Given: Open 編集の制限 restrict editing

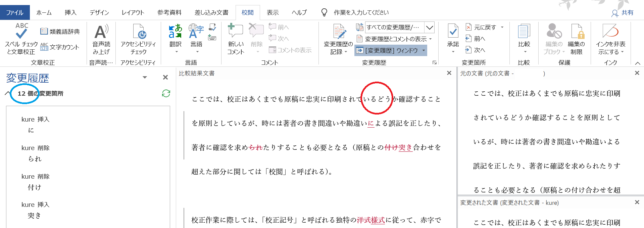Looking at the screenshot, I should click(x=576, y=39).
